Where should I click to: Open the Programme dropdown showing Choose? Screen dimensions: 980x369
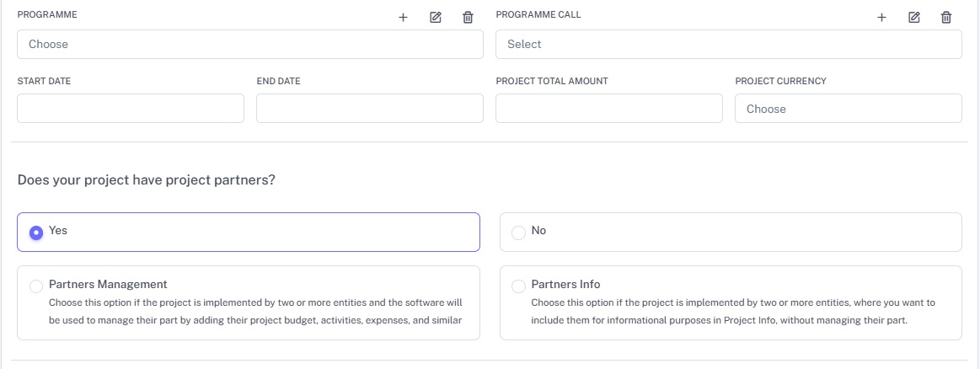point(250,45)
